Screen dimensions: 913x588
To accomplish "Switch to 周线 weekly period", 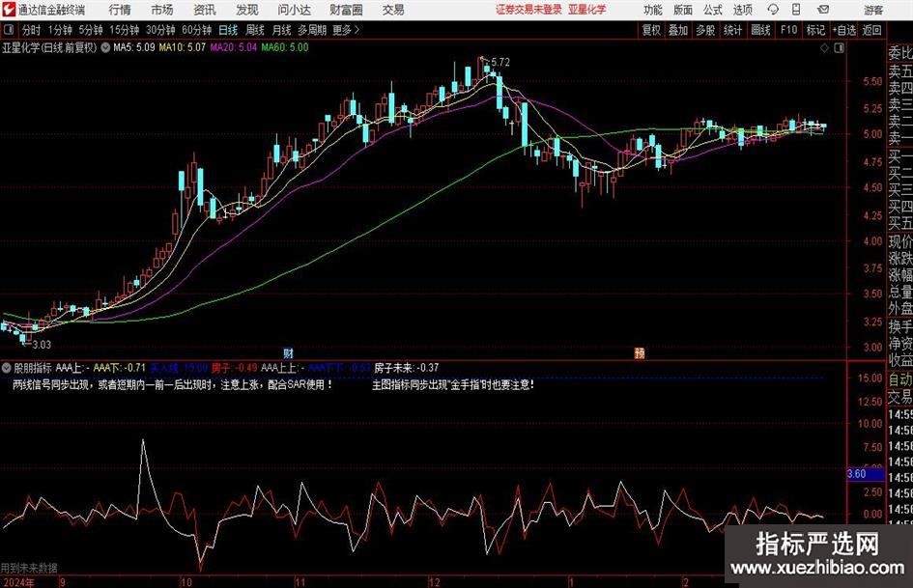I will (x=255, y=30).
